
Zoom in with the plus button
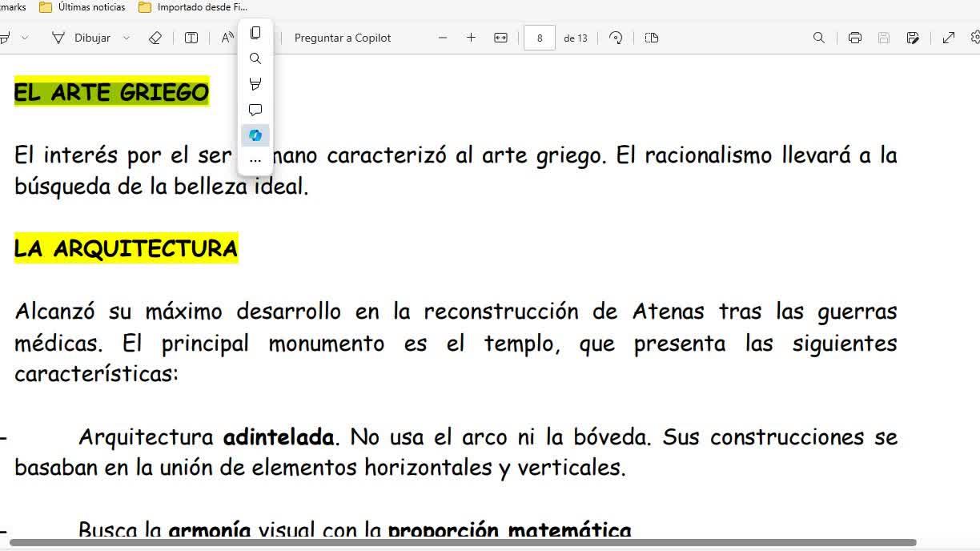click(471, 38)
